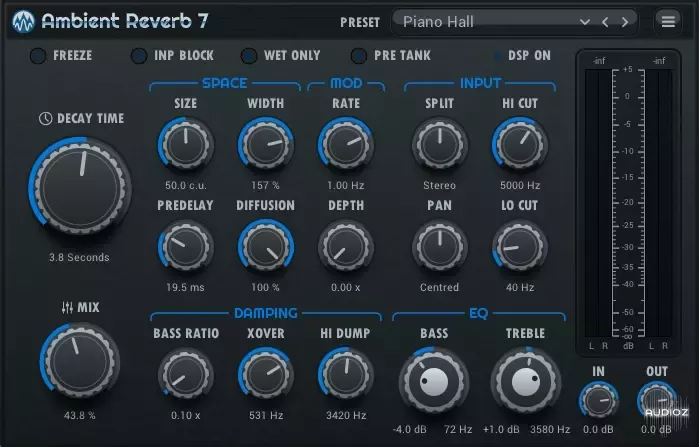Click the input meter -inf peak readout
The image size is (699, 447).
coord(599,61)
